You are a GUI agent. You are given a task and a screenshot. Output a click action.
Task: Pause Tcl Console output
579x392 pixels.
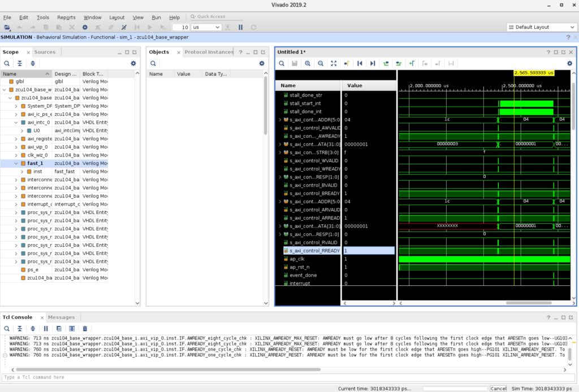(46, 328)
